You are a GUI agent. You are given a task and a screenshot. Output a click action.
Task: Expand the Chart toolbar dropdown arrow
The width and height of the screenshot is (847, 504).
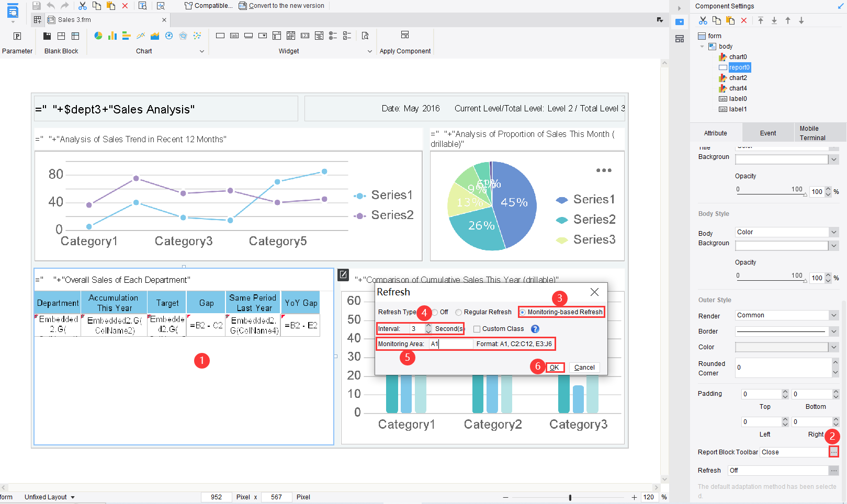pos(202,51)
